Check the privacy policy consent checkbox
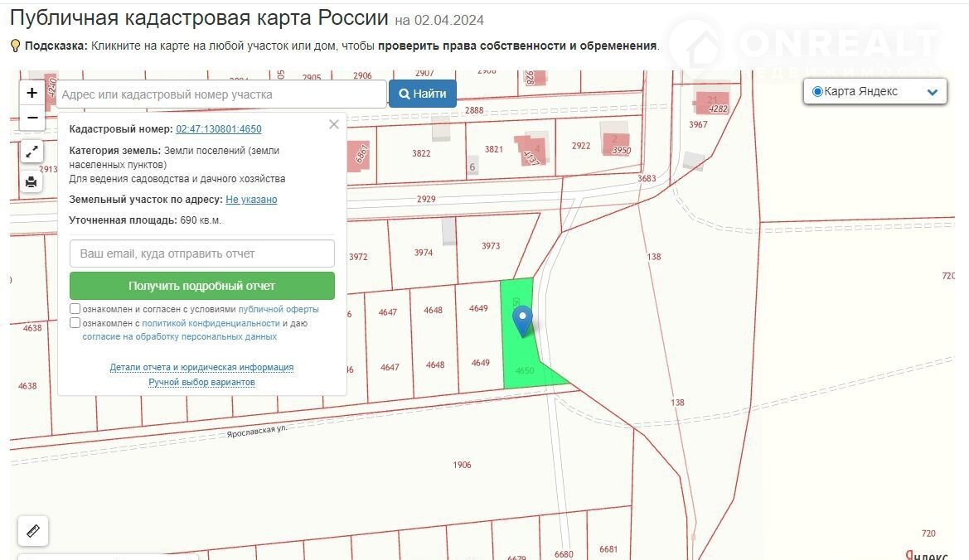Screen dimensions: 969x560 tap(75, 323)
